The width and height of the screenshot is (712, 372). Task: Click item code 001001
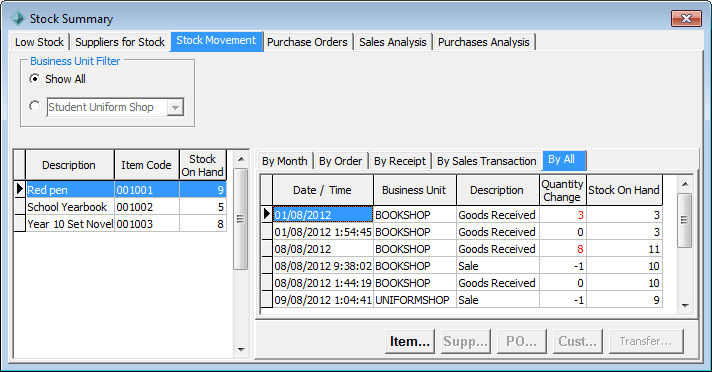pos(147,189)
